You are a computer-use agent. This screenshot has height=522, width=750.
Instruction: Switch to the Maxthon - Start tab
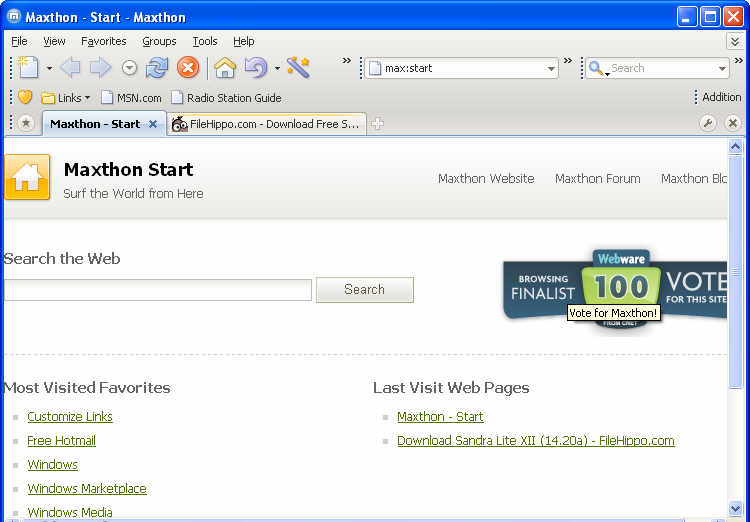click(x=95, y=124)
